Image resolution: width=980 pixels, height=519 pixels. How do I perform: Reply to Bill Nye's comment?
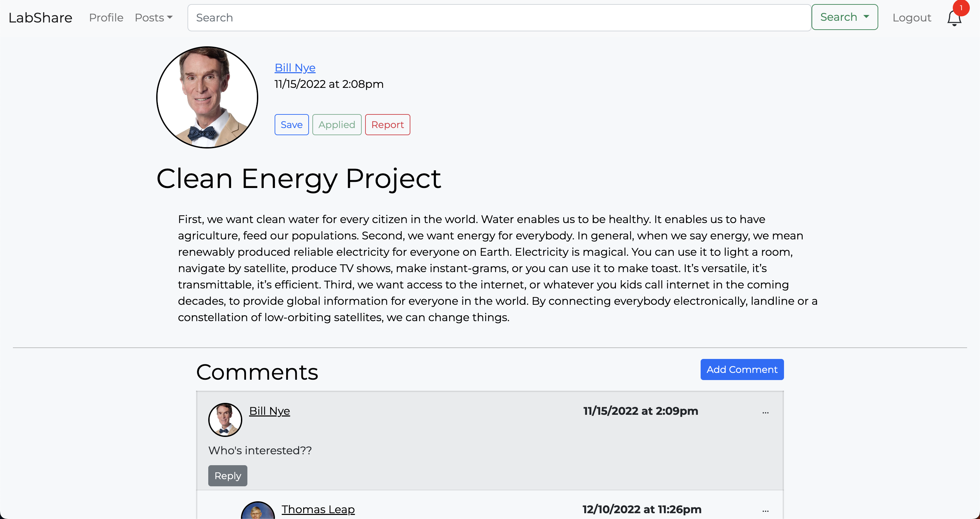(228, 476)
